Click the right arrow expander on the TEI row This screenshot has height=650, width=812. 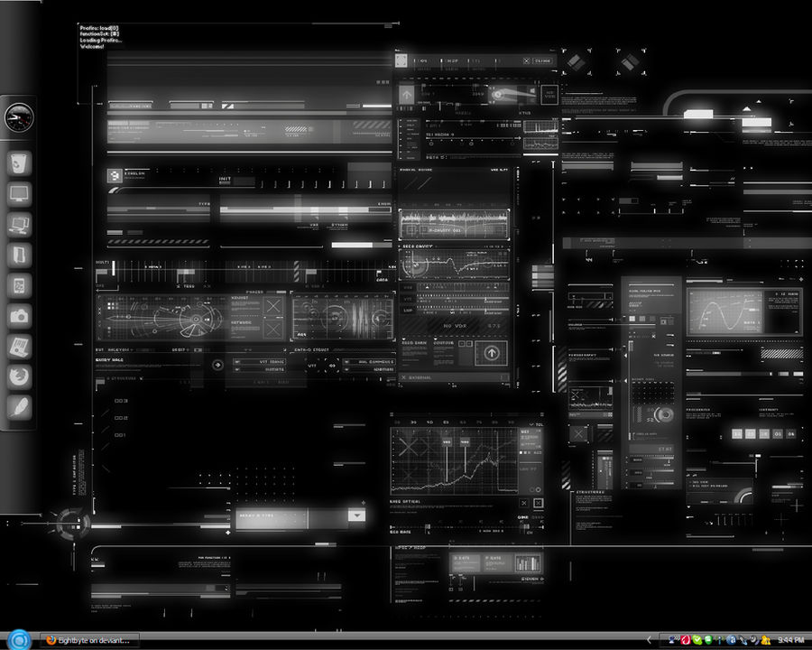click(520, 137)
